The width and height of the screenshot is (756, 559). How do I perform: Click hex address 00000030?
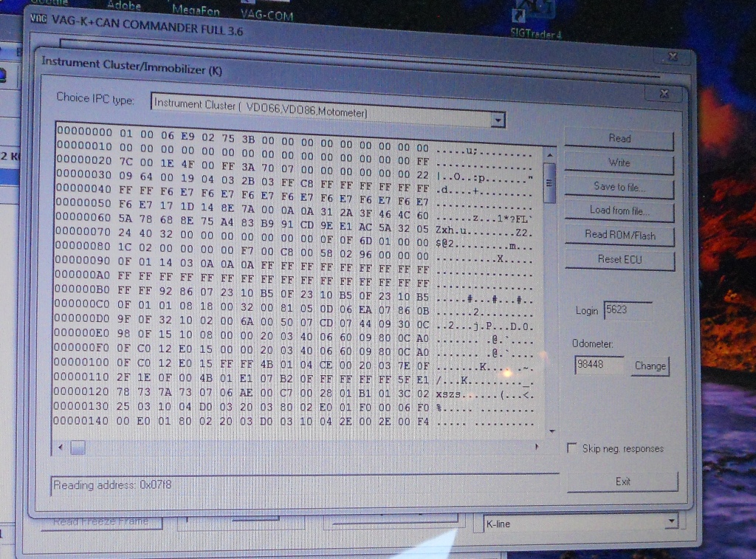pos(84,174)
